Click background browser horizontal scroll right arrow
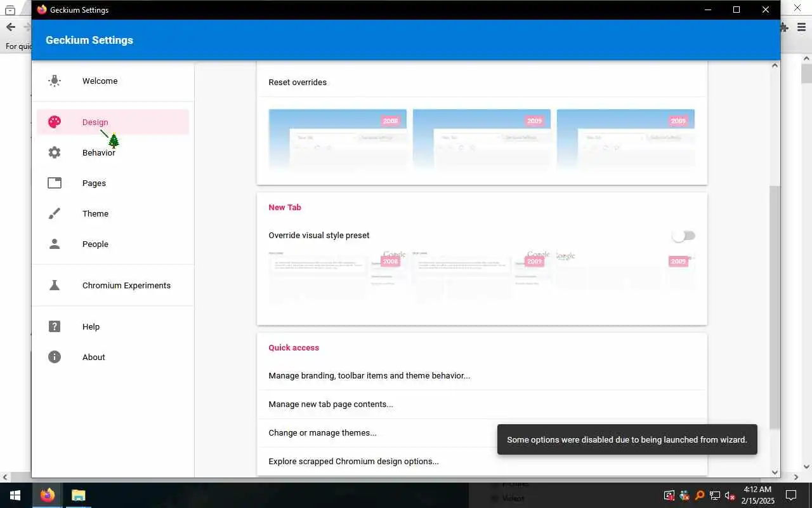The height and width of the screenshot is (508, 812). click(796, 477)
